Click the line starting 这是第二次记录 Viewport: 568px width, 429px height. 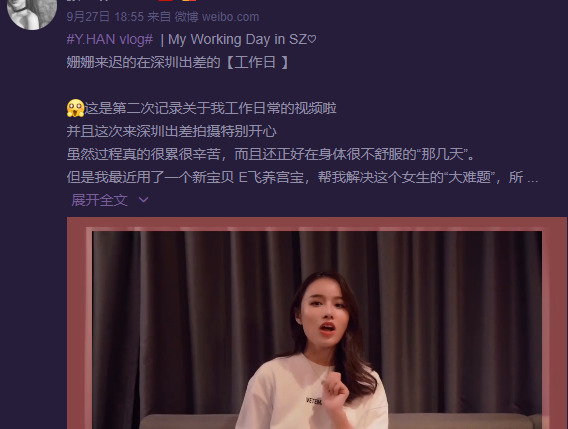[210, 108]
